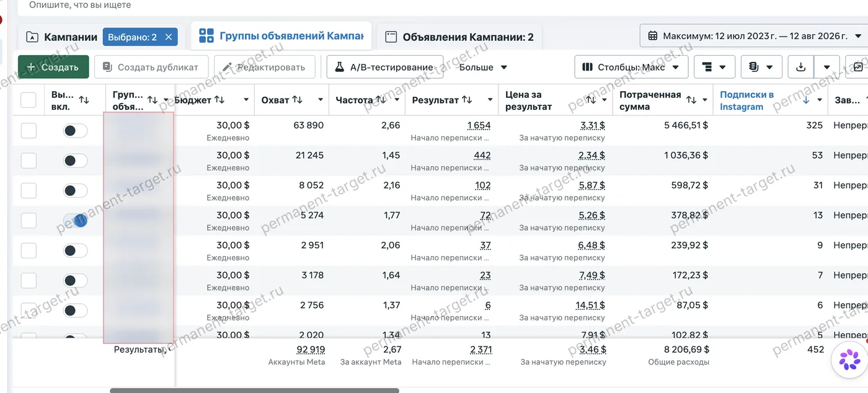The width and height of the screenshot is (868, 393).
Task: Open the reports stacked-pages icon menu
Action: coord(761,67)
